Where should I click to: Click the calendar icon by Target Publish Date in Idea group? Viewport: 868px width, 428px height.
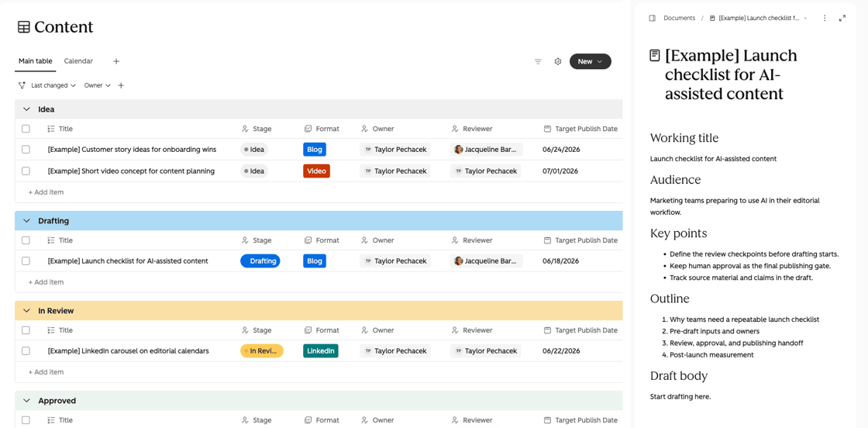point(547,129)
